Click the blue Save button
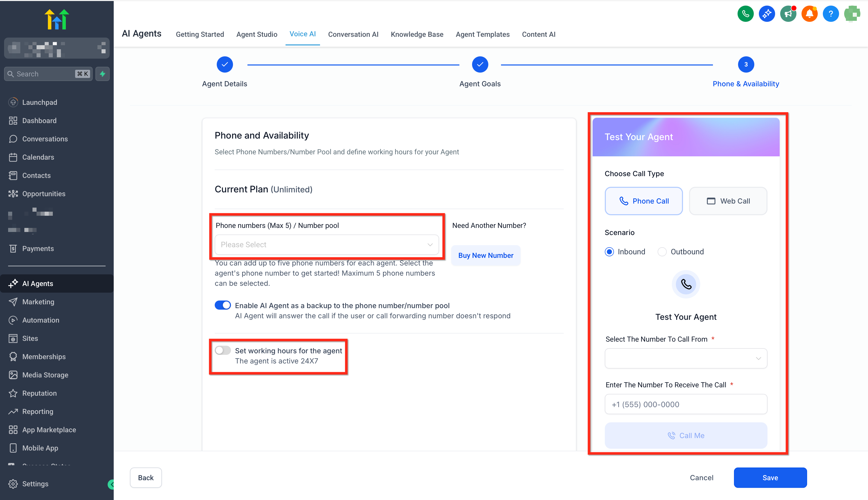Image resolution: width=868 pixels, height=500 pixels. pos(770,478)
